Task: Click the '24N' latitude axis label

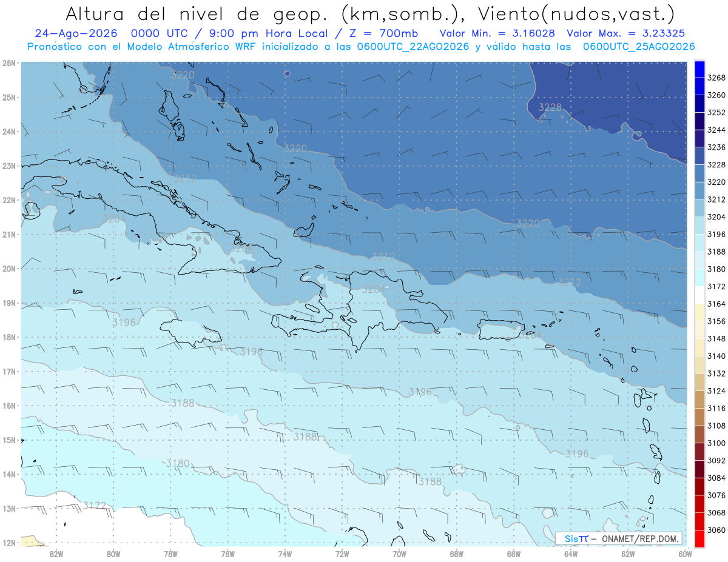Action: [x=9, y=132]
